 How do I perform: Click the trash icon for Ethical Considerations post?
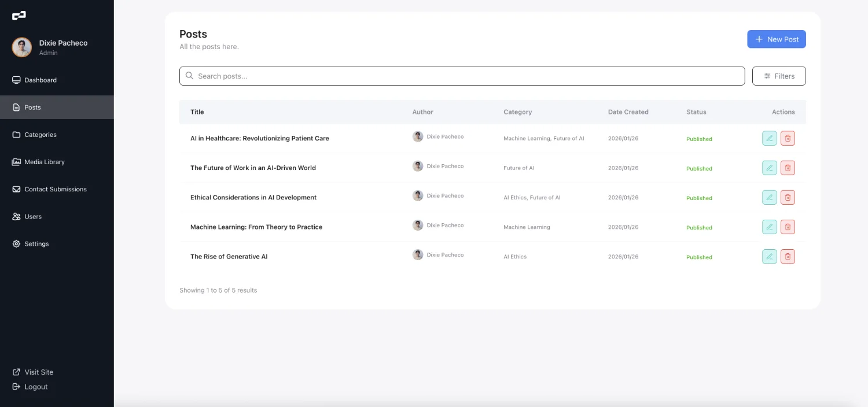pyautogui.click(x=788, y=197)
